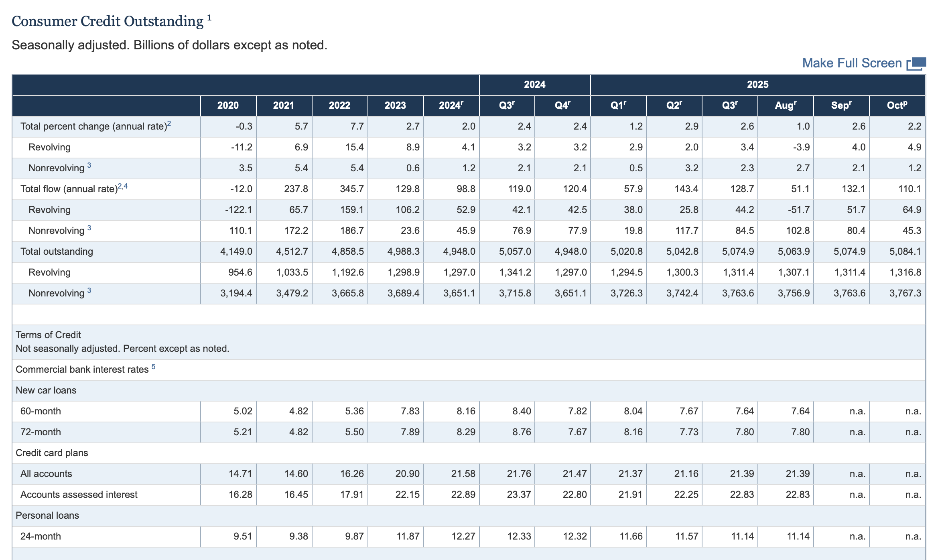Click the Octp column header
This screenshot has height=560, width=942.
tap(897, 106)
